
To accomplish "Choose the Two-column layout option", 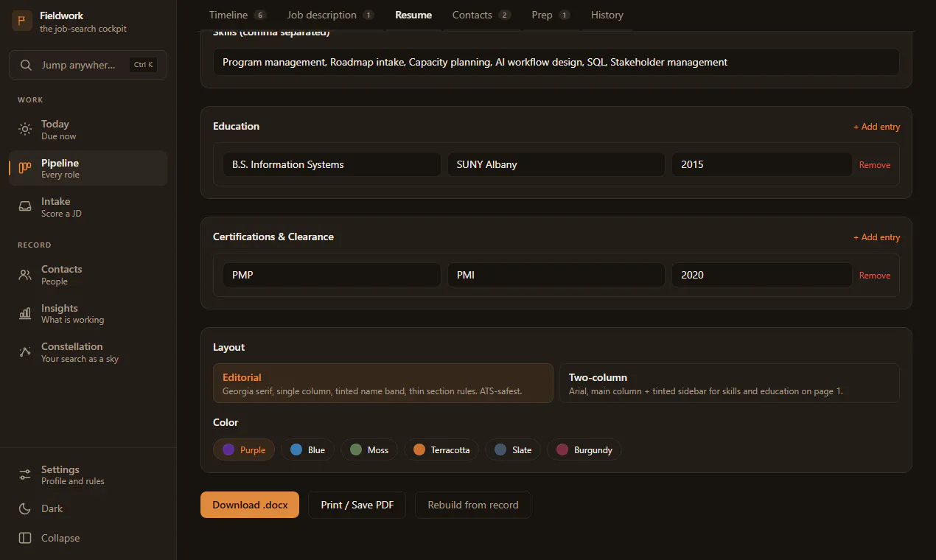I will pos(730,383).
